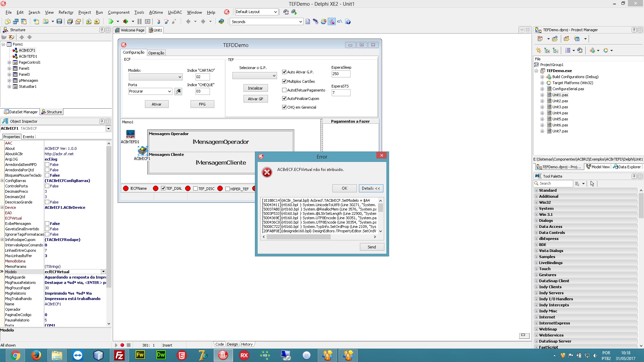Click the Set Debug Desktop icon
Viewport: 644px width, 362px height.
tap(294, 12)
